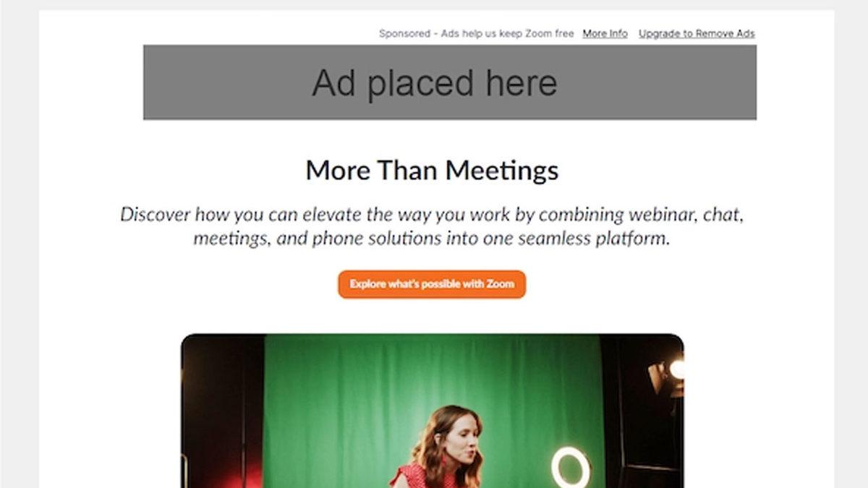Open the More Info link
Image resolution: width=868 pixels, height=488 pixels.
(x=605, y=33)
